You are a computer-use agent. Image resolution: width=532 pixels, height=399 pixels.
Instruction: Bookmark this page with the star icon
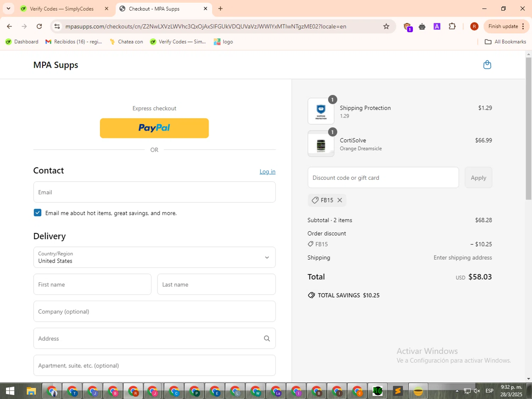[x=386, y=26]
